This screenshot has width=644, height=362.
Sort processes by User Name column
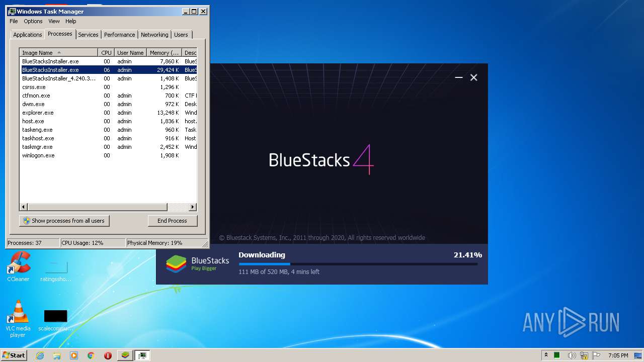[x=130, y=52]
